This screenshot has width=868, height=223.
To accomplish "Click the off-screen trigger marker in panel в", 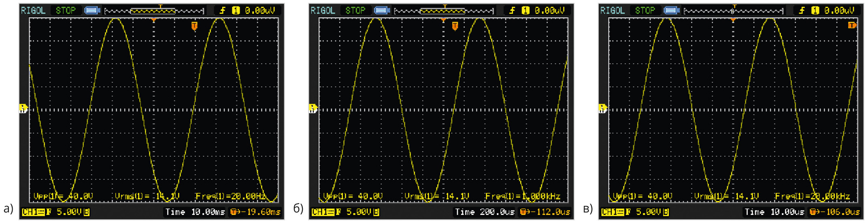I will 852,26.
